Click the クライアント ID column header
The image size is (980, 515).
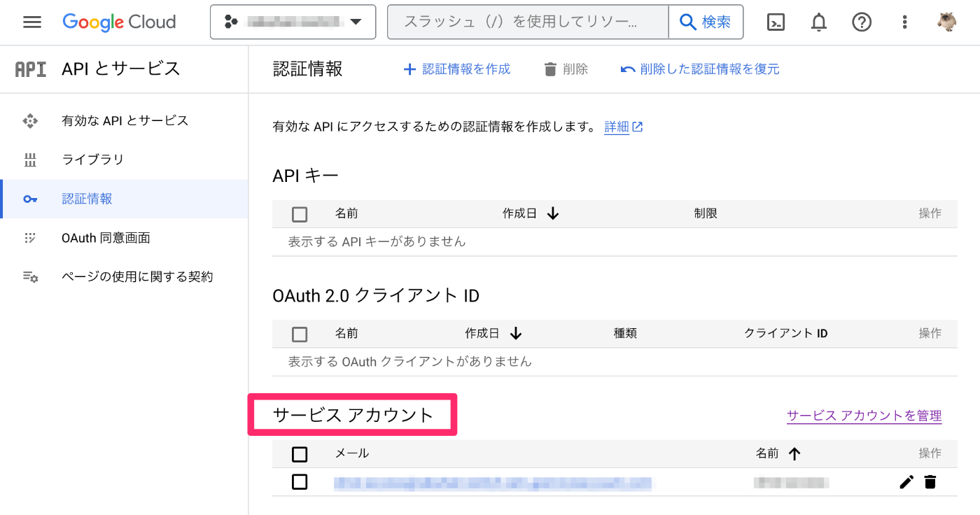(786, 334)
